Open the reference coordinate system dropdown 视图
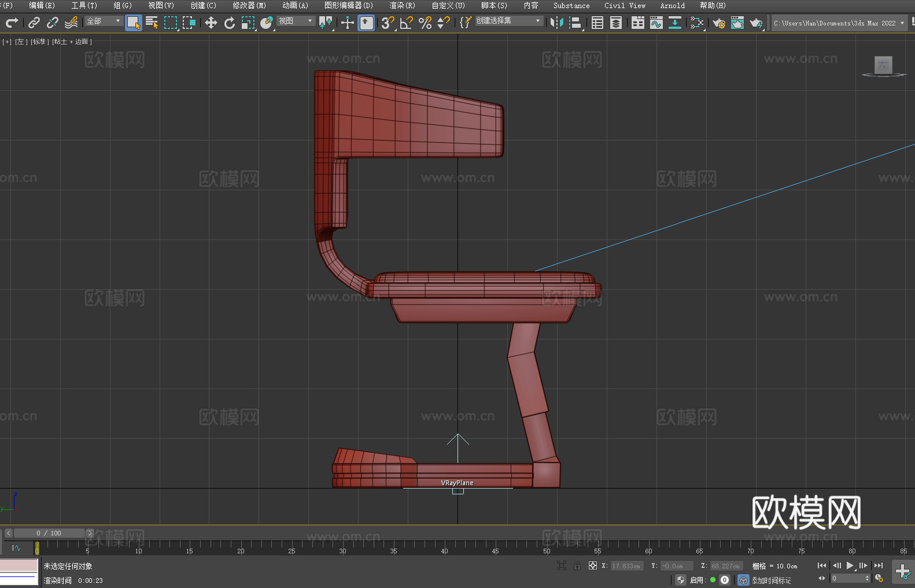Viewport: 915px width, 588px height. click(x=296, y=21)
